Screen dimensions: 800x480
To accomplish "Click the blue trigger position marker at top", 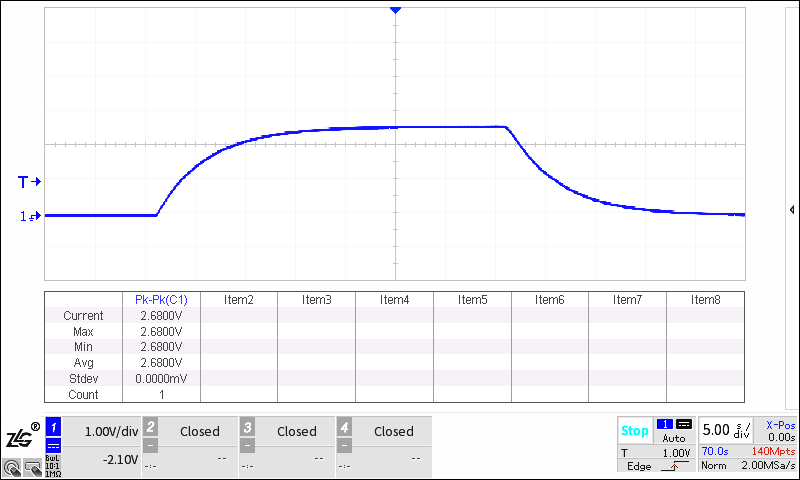I will point(396,10).
